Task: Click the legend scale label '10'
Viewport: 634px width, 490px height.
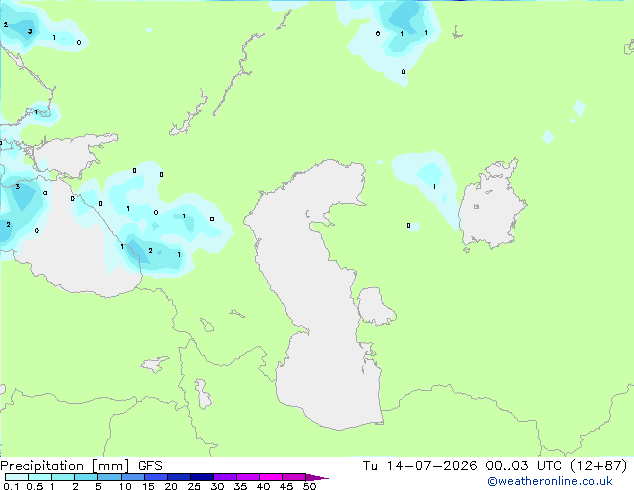Action: 125,486
